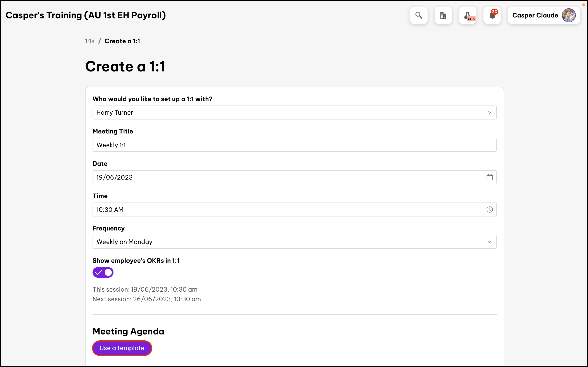This screenshot has width=588, height=367.
Task: Click the clock icon in Time field
Action: pos(490,209)
